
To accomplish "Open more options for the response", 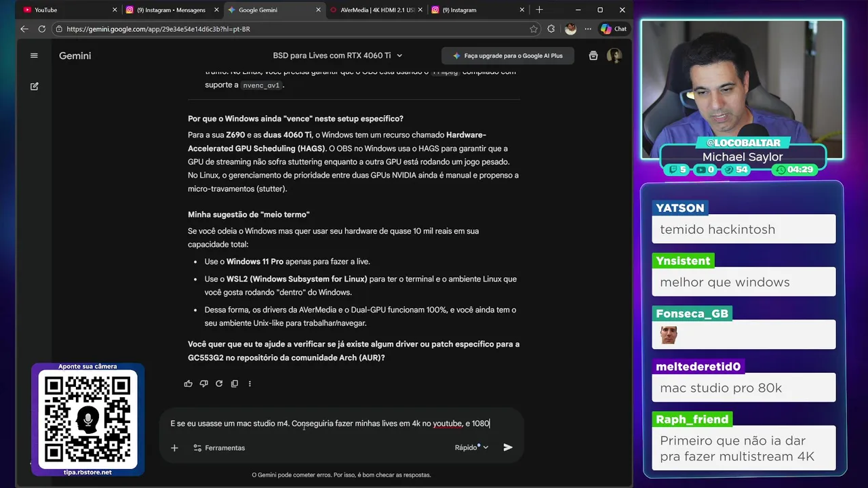I will pos(250,384).
